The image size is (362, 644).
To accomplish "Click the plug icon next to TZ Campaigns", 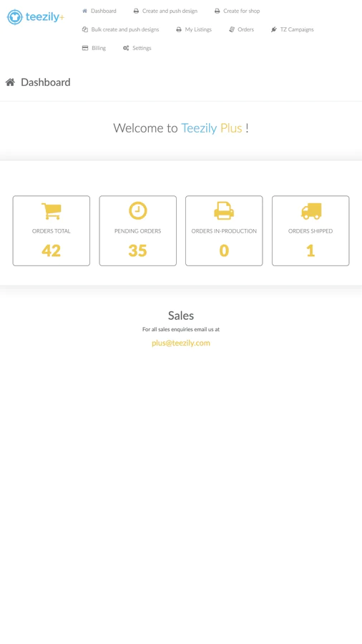I will point(274,29).
